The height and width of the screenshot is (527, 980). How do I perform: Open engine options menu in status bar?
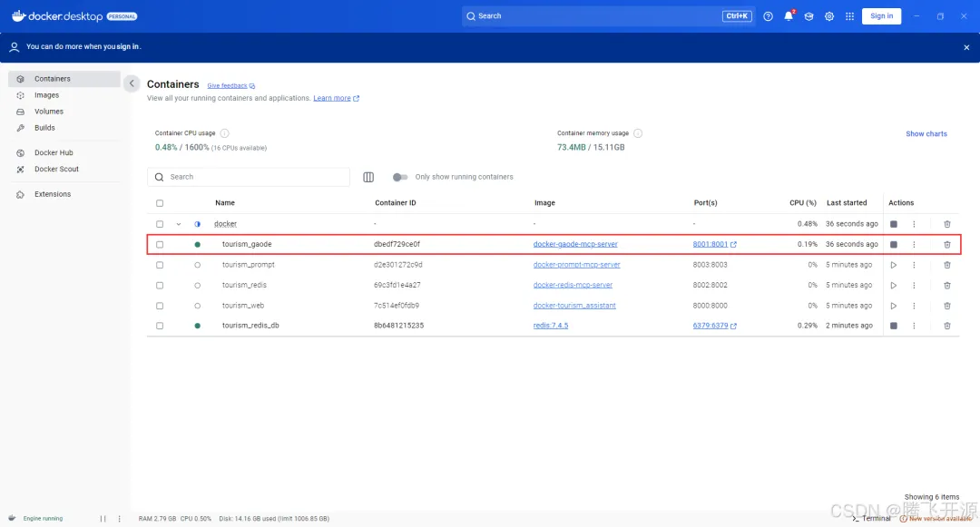pos(120,519)
